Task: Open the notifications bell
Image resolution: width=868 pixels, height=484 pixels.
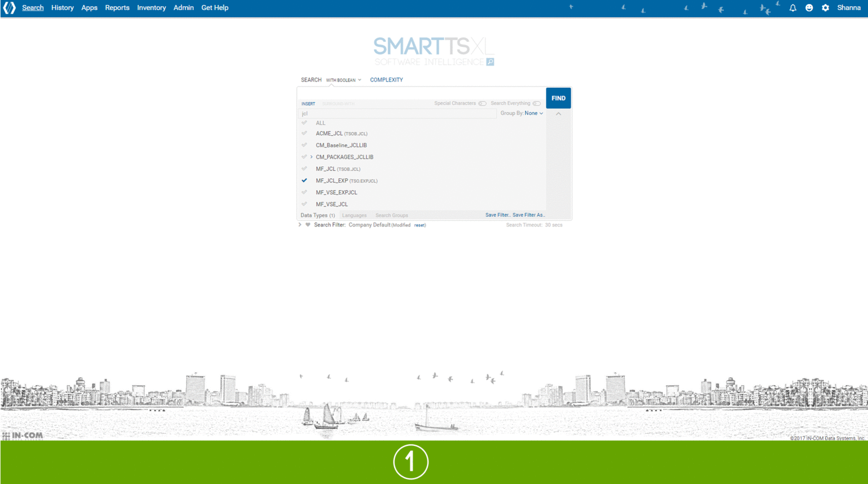Action: [x=793, y=8]
